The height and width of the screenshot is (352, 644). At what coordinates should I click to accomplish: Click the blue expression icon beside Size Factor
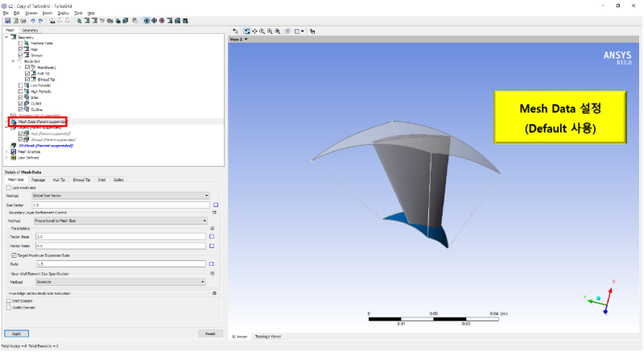216,205
